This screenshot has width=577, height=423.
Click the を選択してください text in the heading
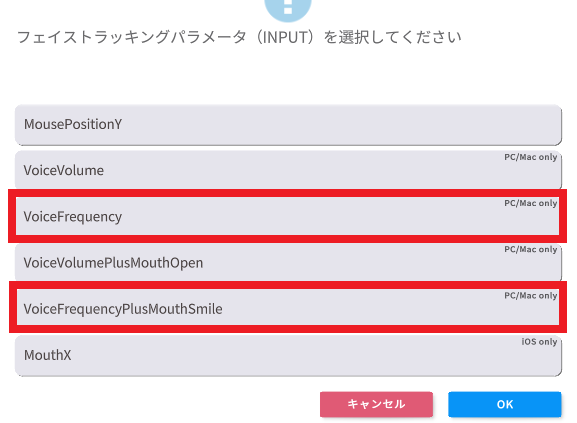click(x=392, y=38)
